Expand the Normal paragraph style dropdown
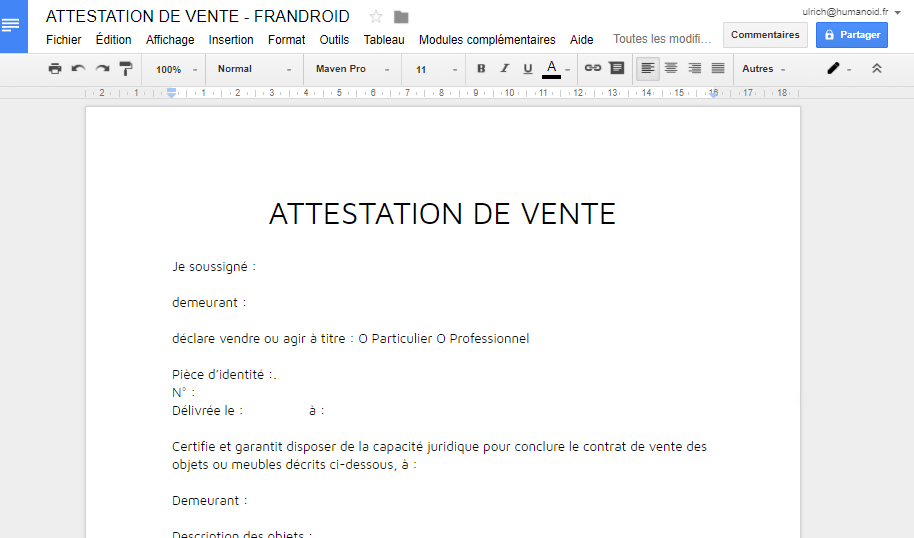 coord(254,69)
